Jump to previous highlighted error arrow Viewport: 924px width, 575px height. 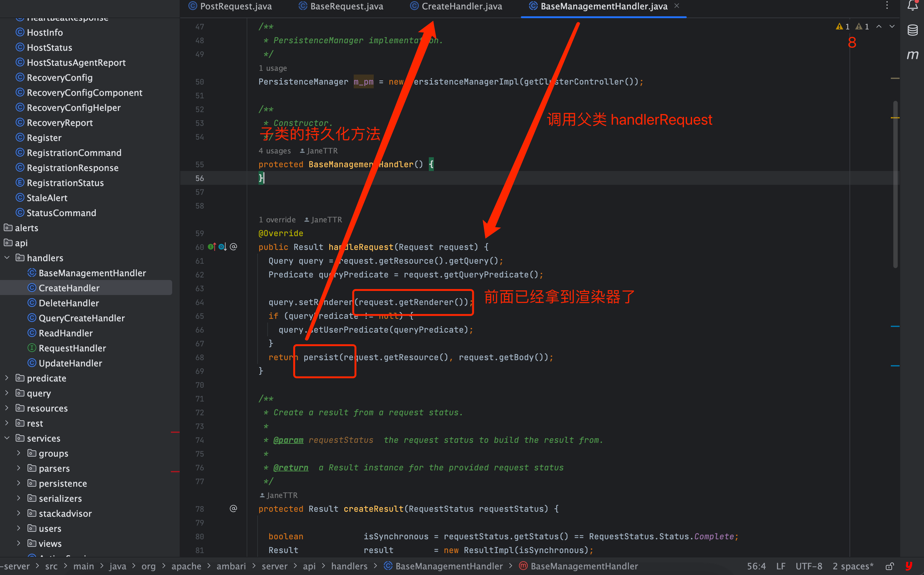879,26
